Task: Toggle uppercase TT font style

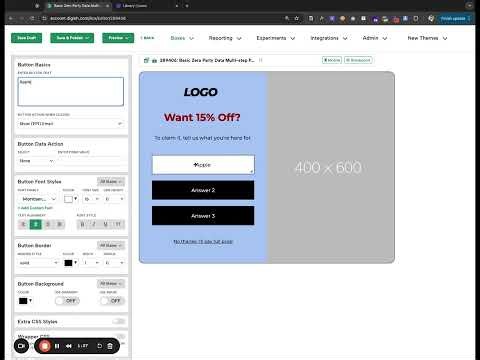Action: pos(118,224)
